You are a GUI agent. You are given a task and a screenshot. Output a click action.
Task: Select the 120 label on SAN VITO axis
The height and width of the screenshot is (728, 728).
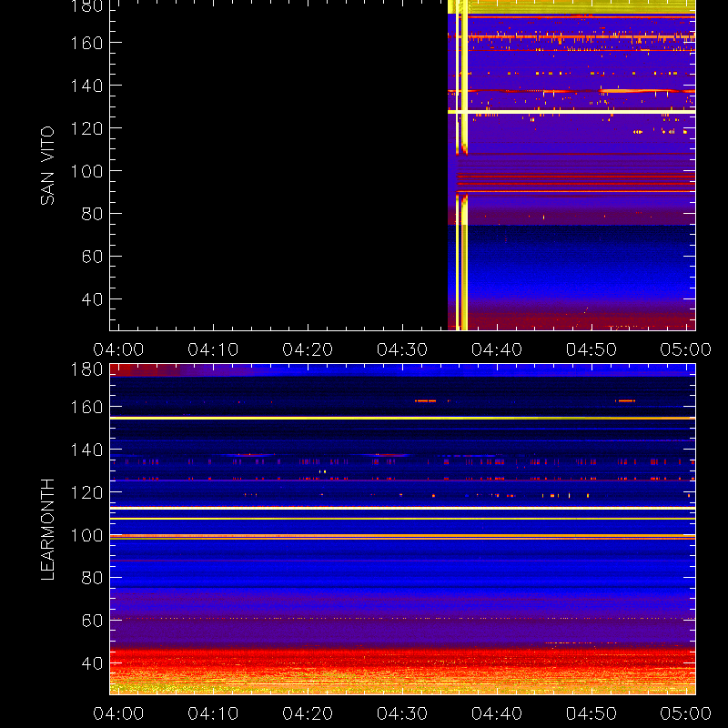86,128
